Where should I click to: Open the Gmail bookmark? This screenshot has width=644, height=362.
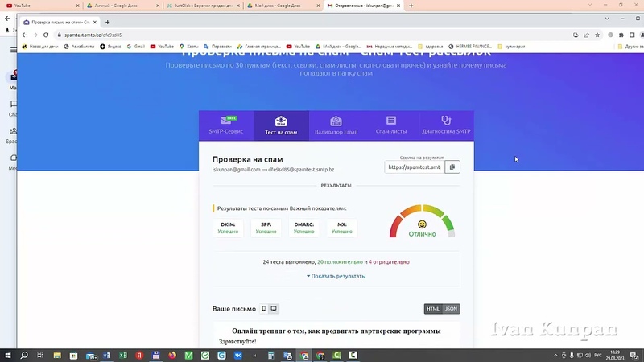point(137,47)
